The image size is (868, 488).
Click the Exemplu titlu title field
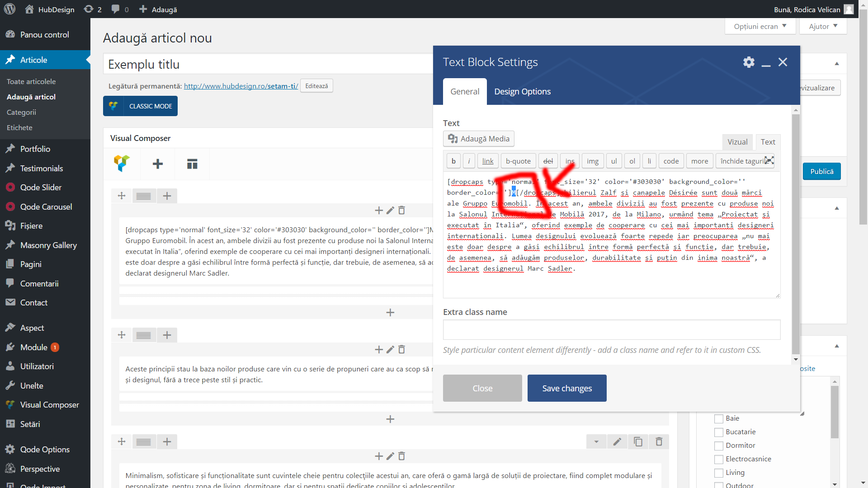pyautogui.click(x=268, y=64)
